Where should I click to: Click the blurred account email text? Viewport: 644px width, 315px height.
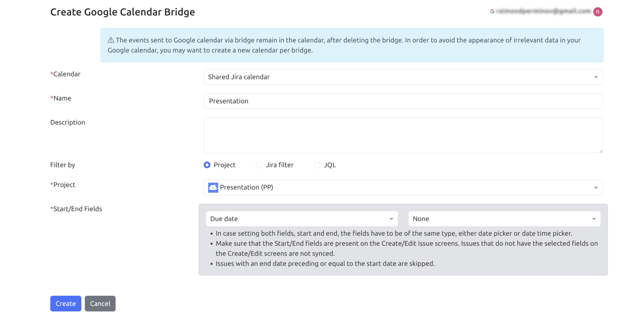[543, 12]
